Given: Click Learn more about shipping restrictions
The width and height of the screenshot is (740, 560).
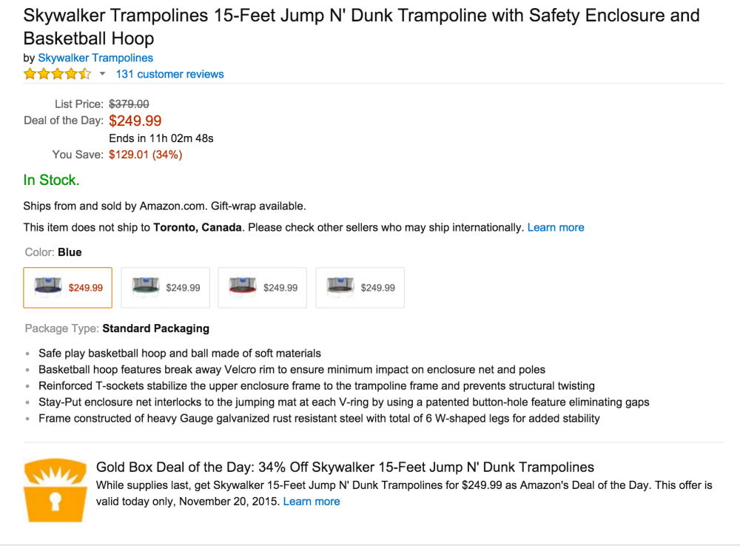Looking at the screenshot, I should [x=556, y=228].
